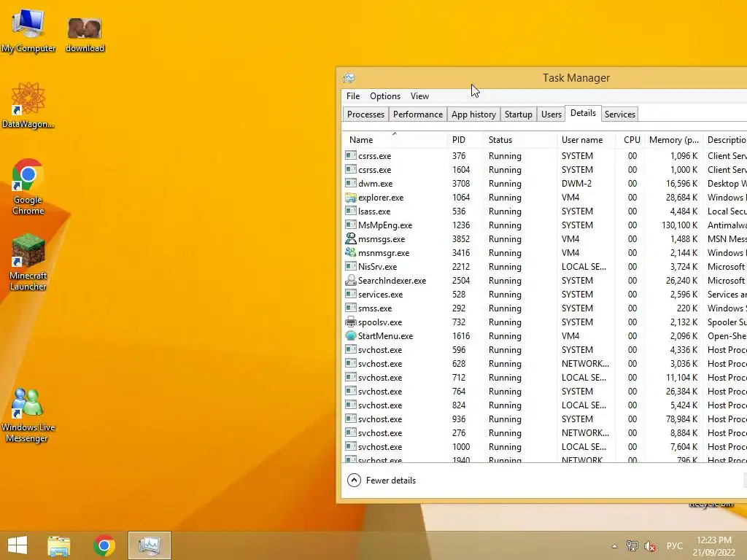Image resolution: width=747 pixels, height=560 pixels.
Task: Select the StartMenu.exe process icon
Action: pos(351,335)
